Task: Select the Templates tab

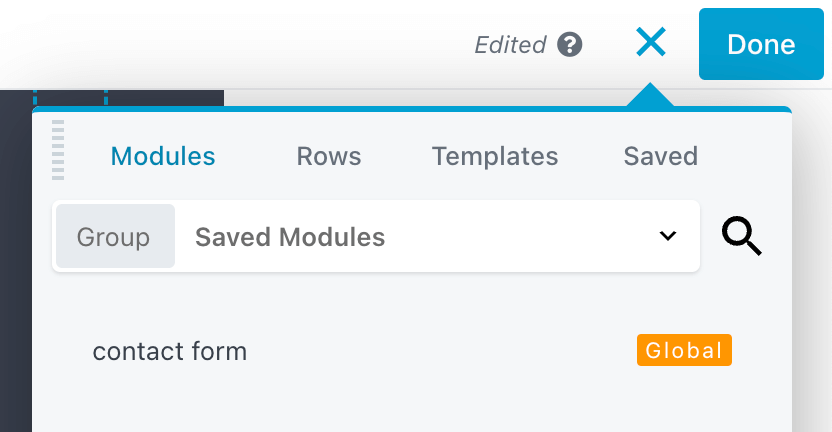Action: (x=495, y=156)
